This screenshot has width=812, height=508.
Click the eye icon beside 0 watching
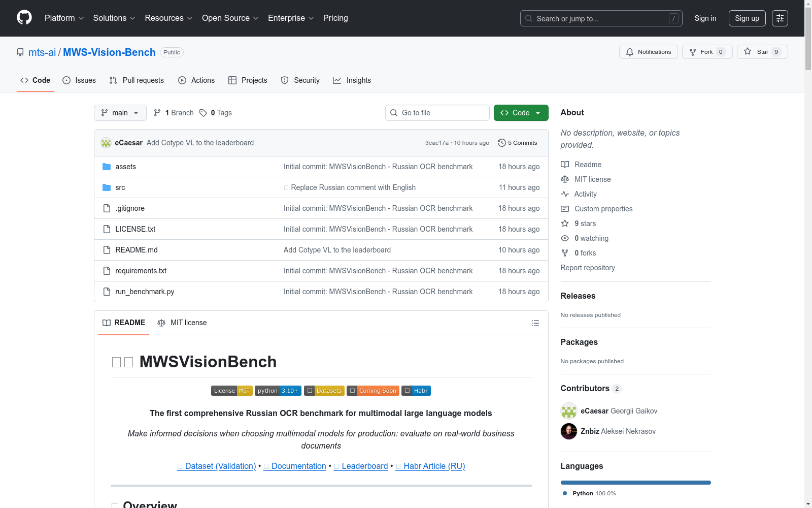(x=565, y=238)
